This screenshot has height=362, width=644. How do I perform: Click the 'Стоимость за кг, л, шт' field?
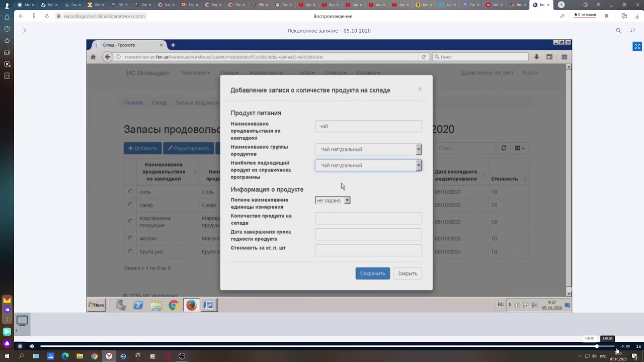pos(368,250)
